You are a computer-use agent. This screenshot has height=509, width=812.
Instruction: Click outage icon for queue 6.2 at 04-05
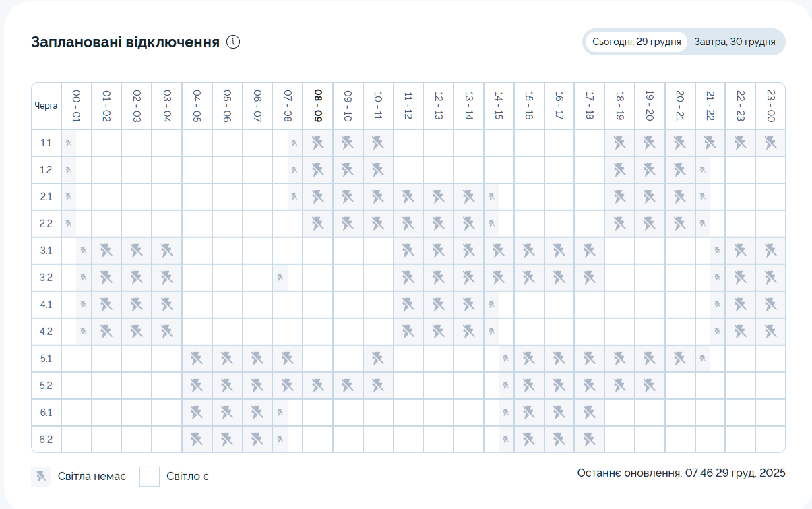[x=197, y=440]
